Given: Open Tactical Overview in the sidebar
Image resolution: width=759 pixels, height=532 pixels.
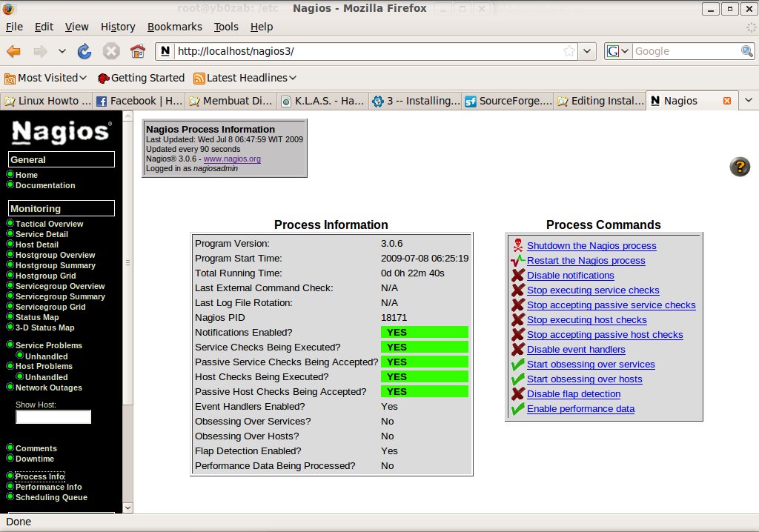Looking at the screenshot, I should click(x=49, y=224).
